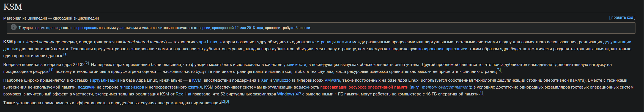644x112 pixels.
Task: Jump to footnote [2] in last paragraph
Action: point(223,102)
